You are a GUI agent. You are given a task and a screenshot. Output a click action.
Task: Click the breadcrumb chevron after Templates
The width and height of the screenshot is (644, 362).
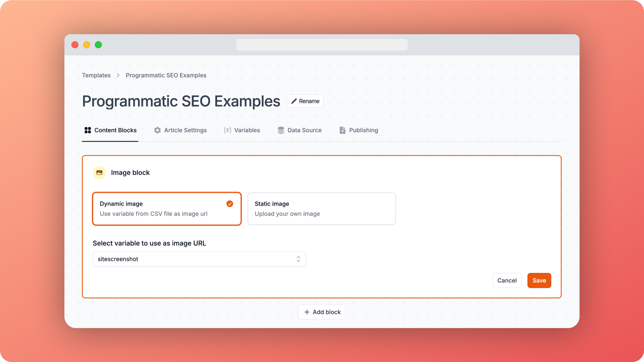pos(118,75)
